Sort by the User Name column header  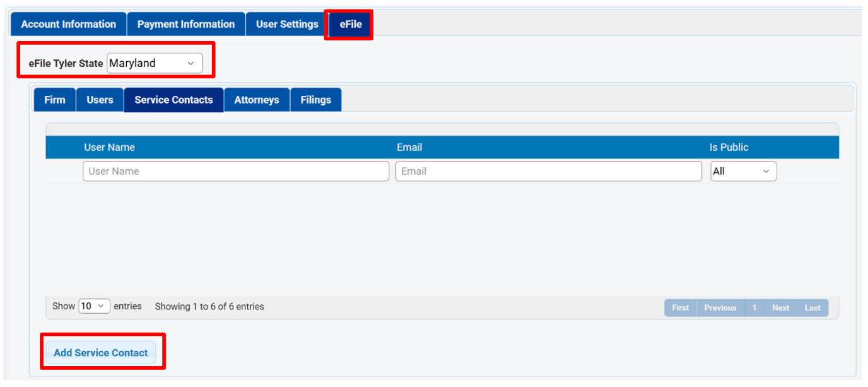pyautogui.click(x=109, y=147)
